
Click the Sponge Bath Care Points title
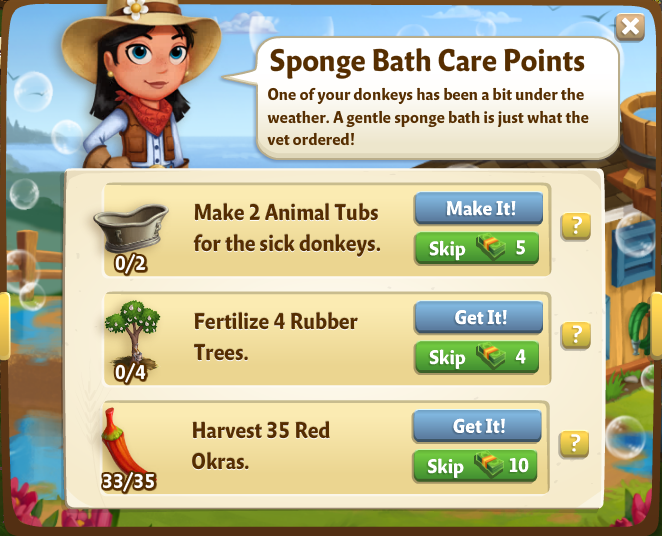coord(427,62)
